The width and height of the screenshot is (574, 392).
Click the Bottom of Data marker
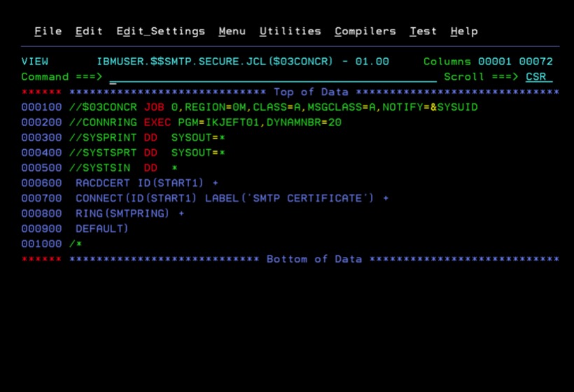point(314,259)
